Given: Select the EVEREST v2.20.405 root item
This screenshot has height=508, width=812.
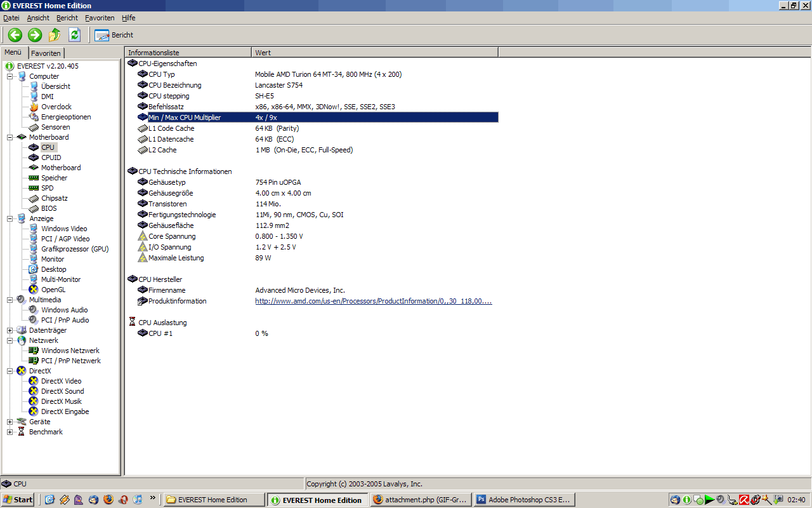Looking at the screenshot, I should tap(48, 66).
